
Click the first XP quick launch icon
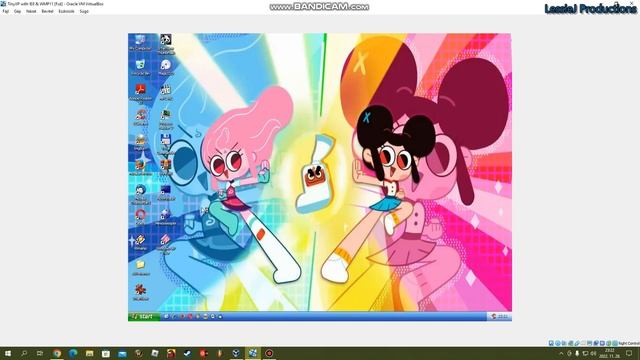tap(166, 316)
